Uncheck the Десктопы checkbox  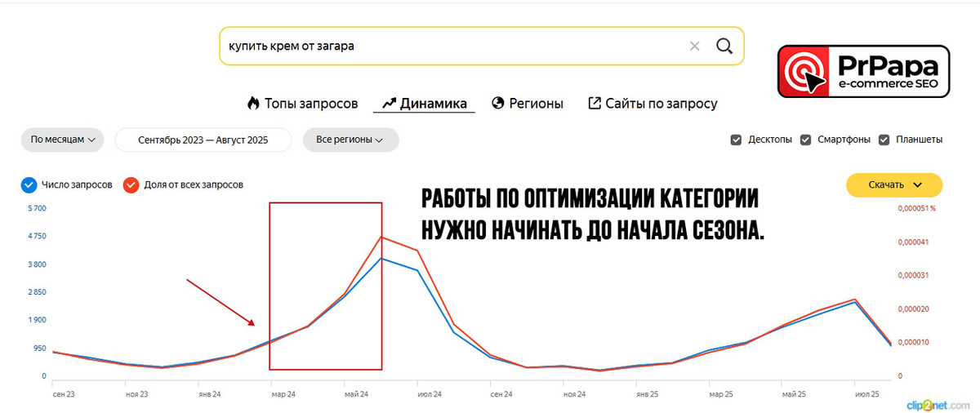click(x=736, y=140)
